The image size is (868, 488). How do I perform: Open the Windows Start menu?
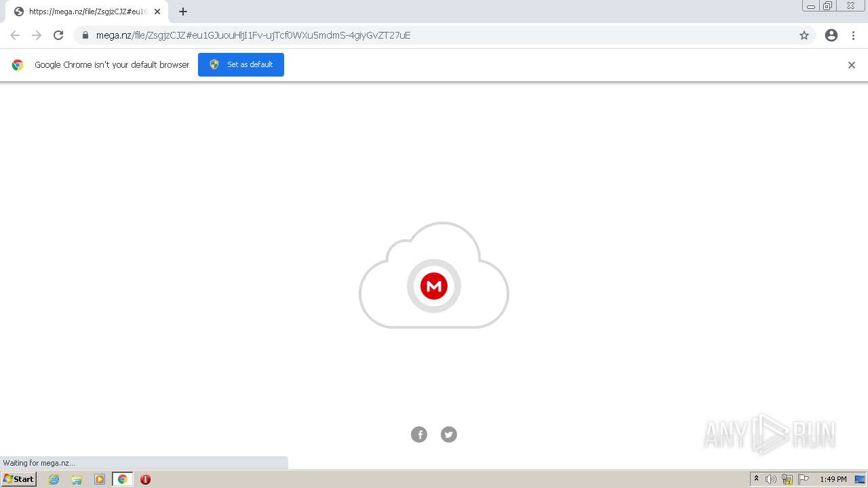pos(19,479)
